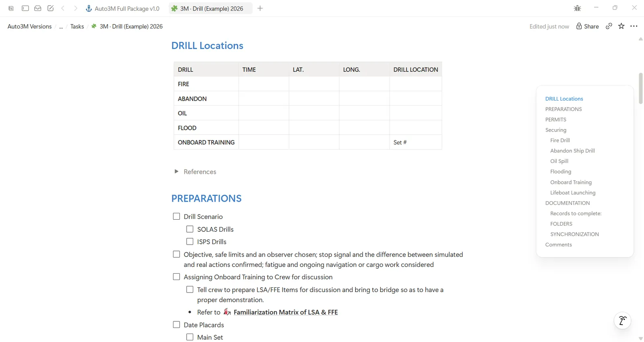
Task: Check the Date Placards checkbox
Action: (x=176, y=325)
